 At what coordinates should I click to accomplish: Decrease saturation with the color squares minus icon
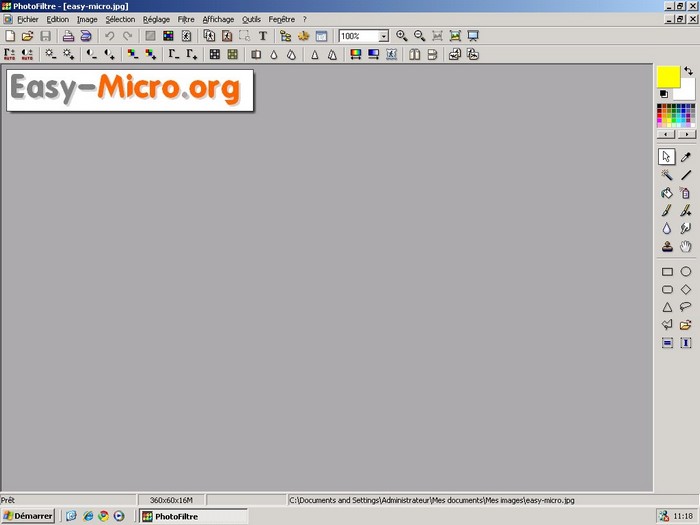tap(133, 54)
